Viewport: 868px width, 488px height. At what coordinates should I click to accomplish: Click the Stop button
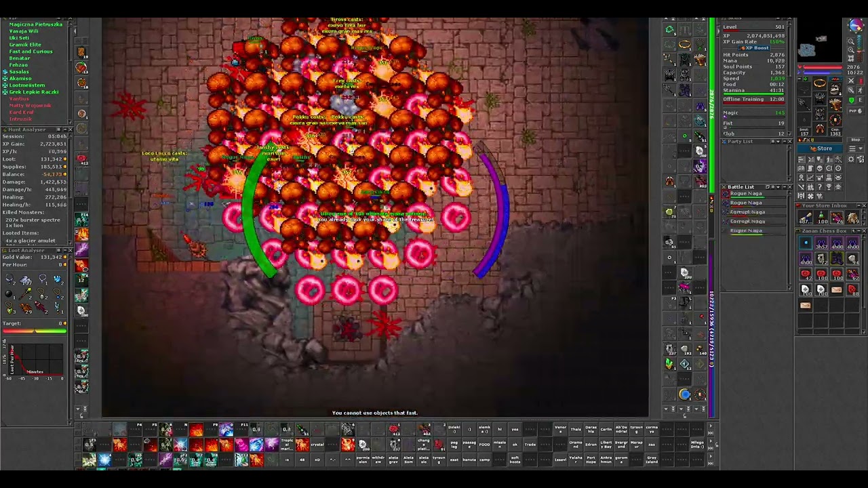click(855, 140)
